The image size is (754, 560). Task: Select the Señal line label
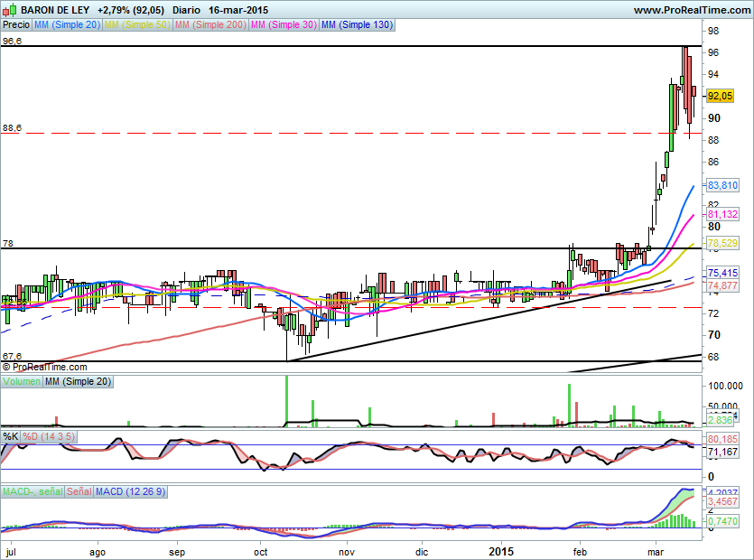pyautogui.click(x=79, y=491)
